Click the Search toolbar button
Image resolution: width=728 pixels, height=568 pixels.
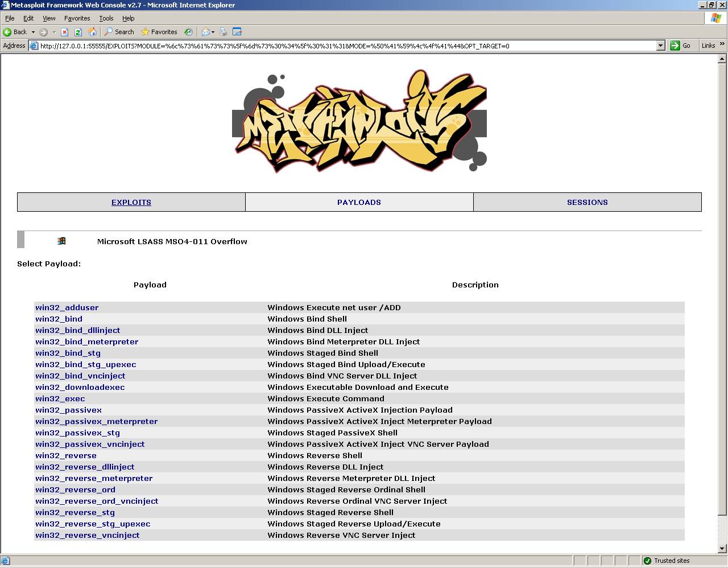pos(119,32)
